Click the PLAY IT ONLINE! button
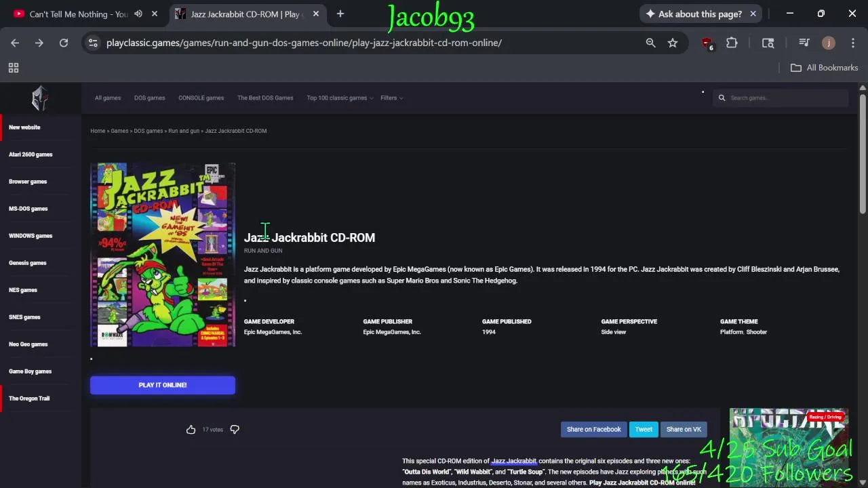The width and height of the screenshot is (868, 488). 163,385
